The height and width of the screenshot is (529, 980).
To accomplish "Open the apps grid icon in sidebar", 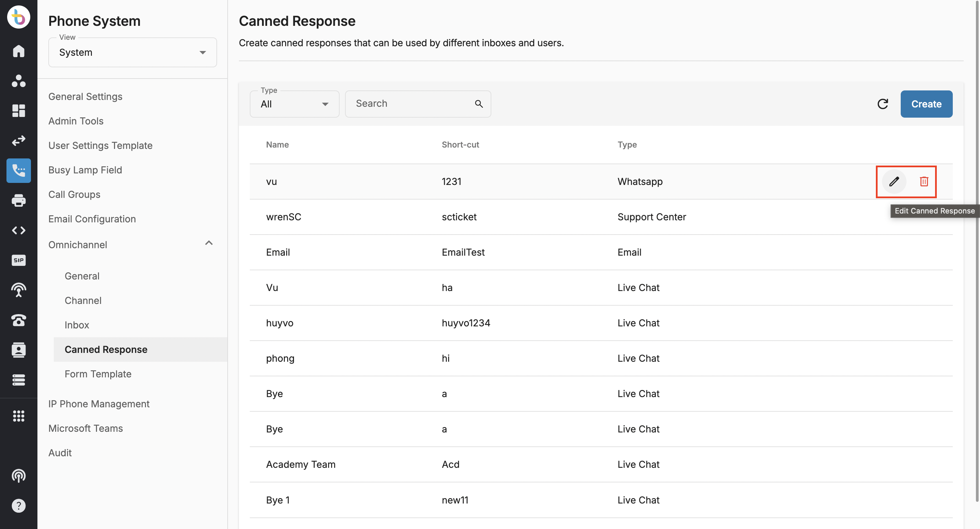I will (x=18, y=416).
